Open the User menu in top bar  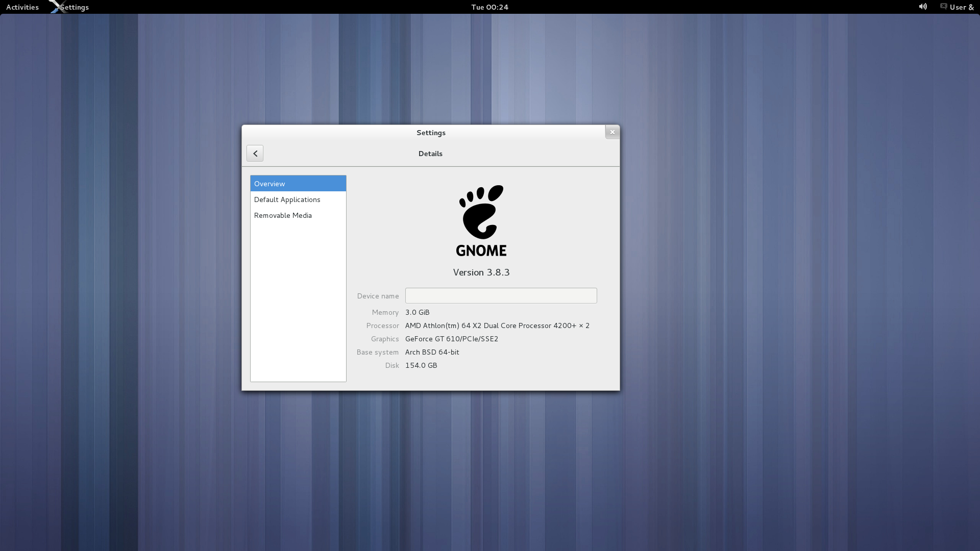[962, 7]
